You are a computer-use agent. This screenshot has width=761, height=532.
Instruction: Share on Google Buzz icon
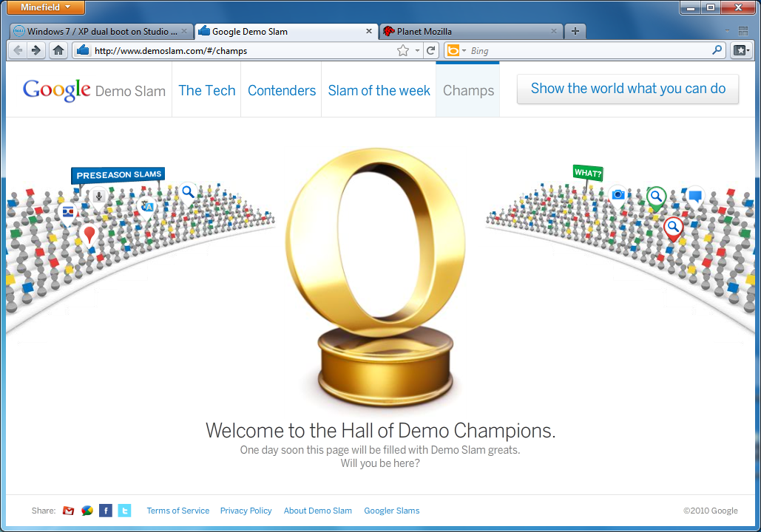(87, 511)
